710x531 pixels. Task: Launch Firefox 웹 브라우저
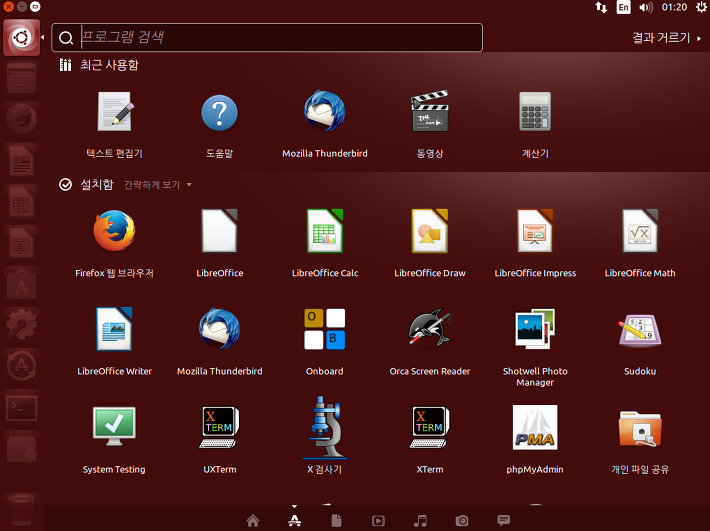coord(114,230)
